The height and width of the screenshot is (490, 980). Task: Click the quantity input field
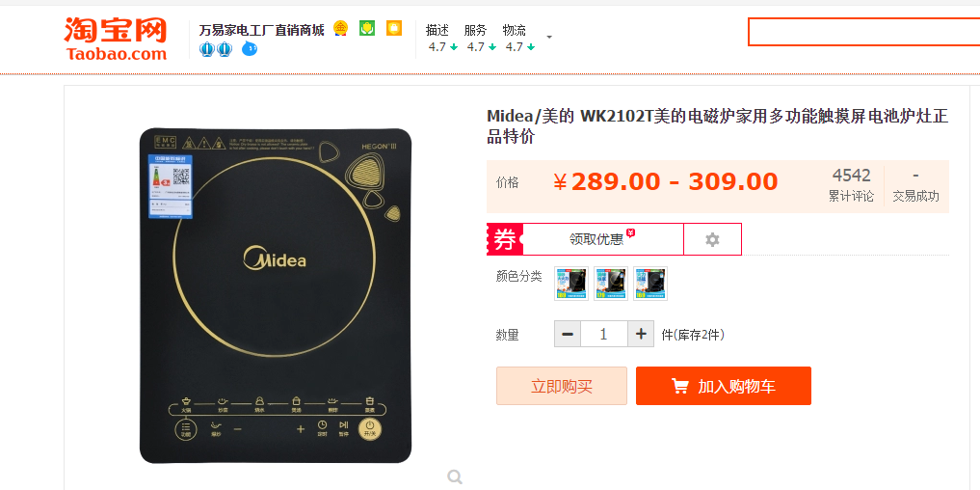604,334
